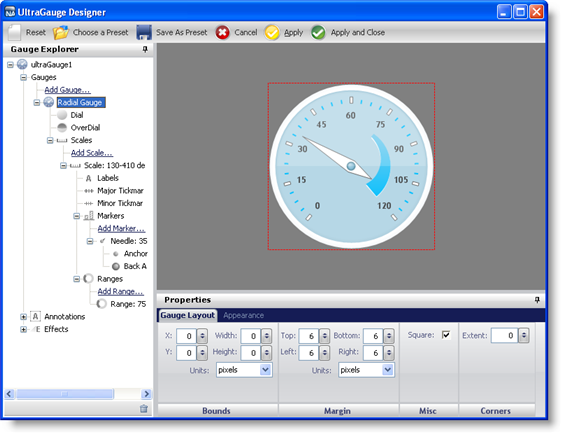The width and height of the screenshot is (562, 434).
Task: Click the OverDial half-shaded icon
Action: (x=62, y=128)
